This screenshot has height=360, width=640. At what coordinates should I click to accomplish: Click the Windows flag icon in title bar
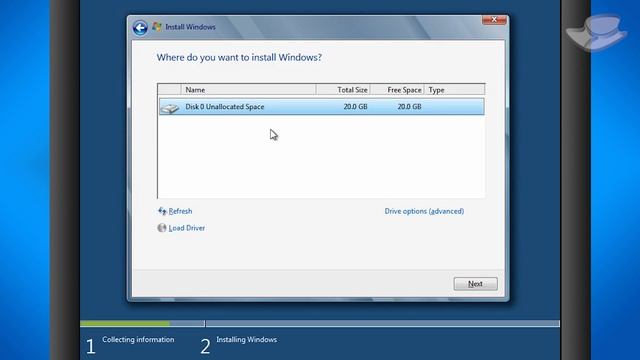coord(157,27)
